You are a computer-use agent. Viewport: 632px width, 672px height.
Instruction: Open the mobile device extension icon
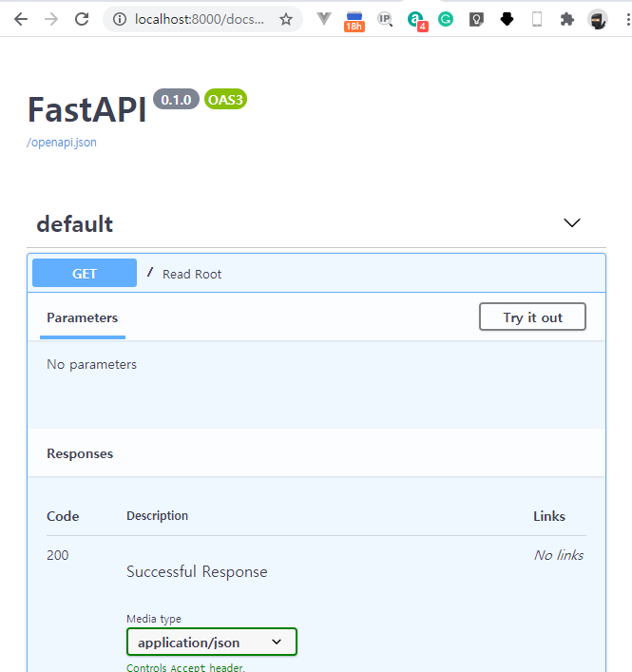[537, 19]
